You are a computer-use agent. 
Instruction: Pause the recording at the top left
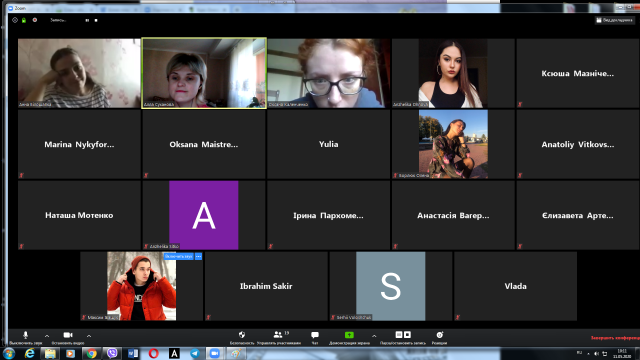click(x=87, y=20)
